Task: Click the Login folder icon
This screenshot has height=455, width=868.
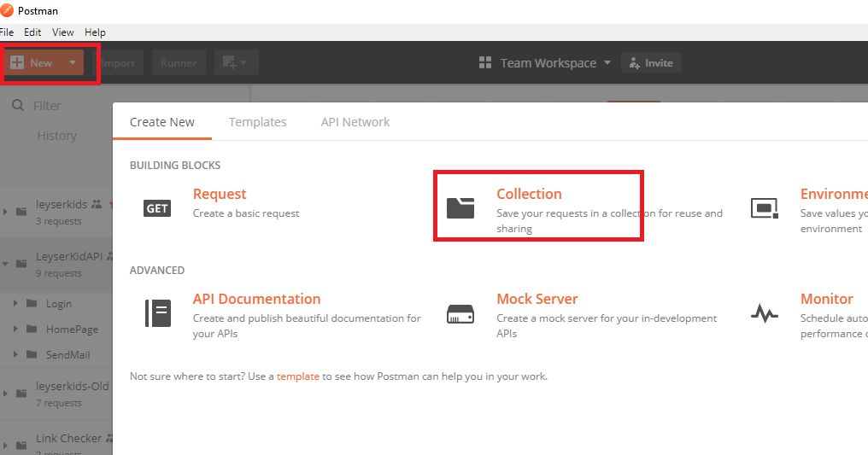Action: [32, 303]
